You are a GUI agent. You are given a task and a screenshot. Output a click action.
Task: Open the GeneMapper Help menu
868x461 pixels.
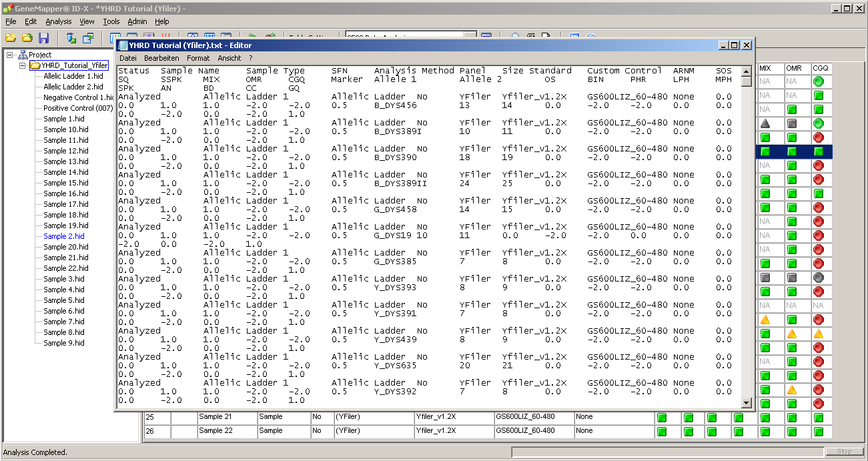[x=162, y=21]
